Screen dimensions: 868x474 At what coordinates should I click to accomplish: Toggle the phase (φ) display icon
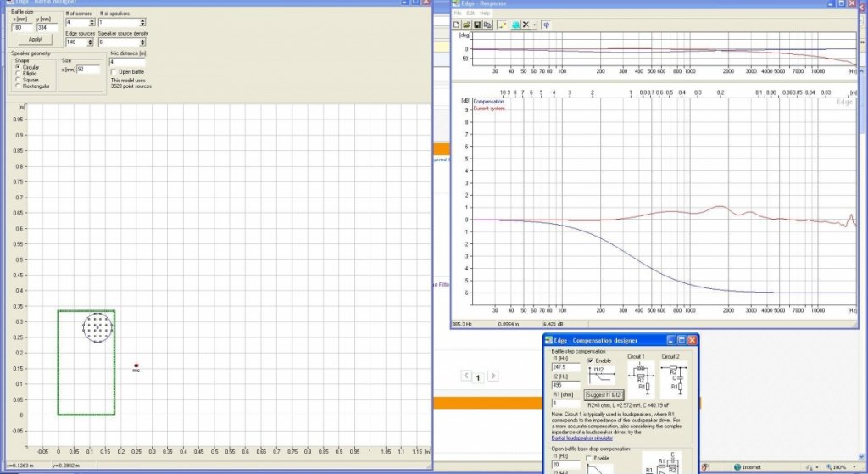tap(546, 25)
